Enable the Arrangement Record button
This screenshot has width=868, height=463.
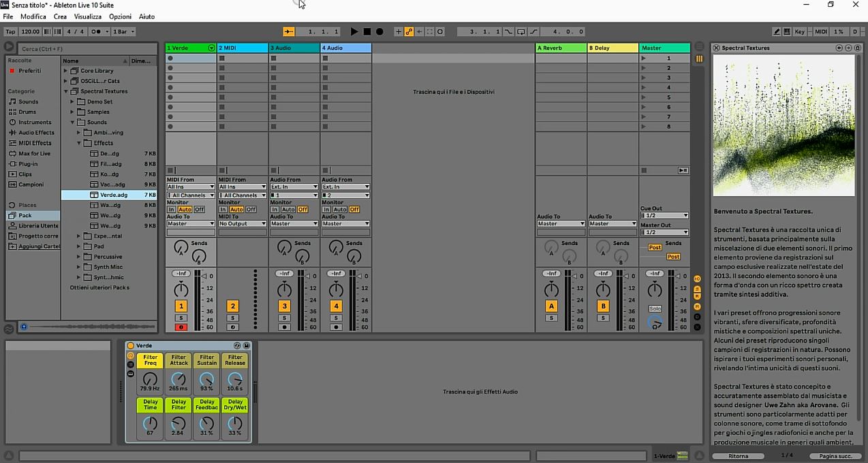point(379,31)
